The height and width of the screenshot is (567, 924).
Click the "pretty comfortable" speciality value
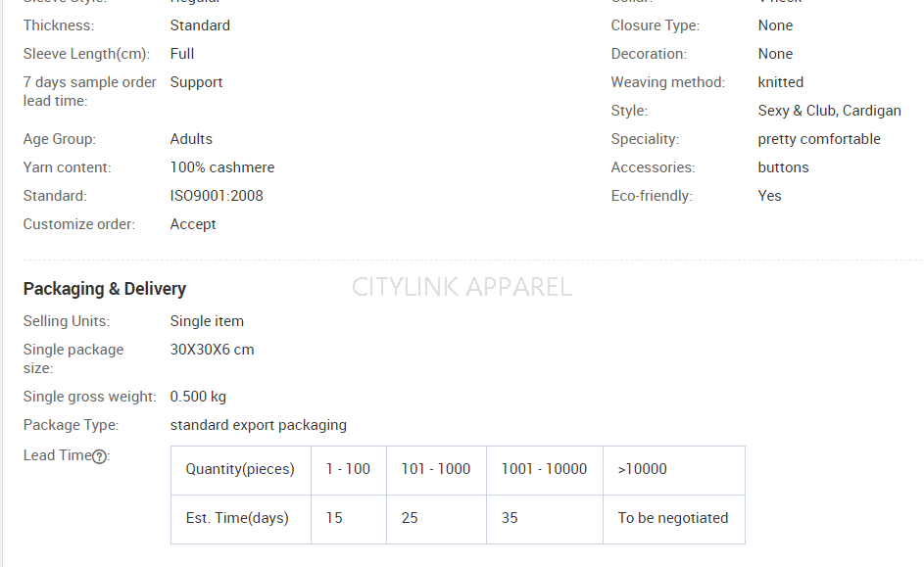819,139
